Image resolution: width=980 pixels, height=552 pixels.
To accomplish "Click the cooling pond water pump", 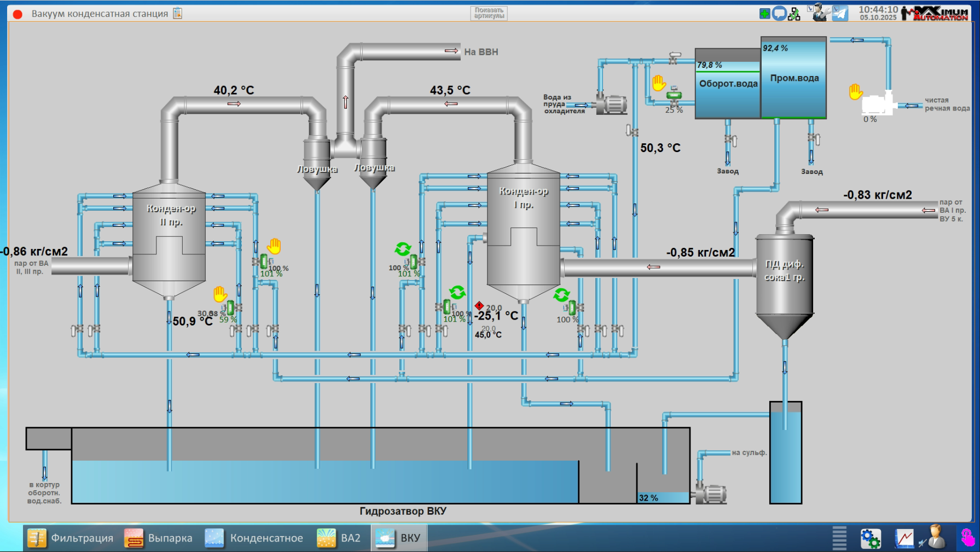I will click(x=612, y=104).
